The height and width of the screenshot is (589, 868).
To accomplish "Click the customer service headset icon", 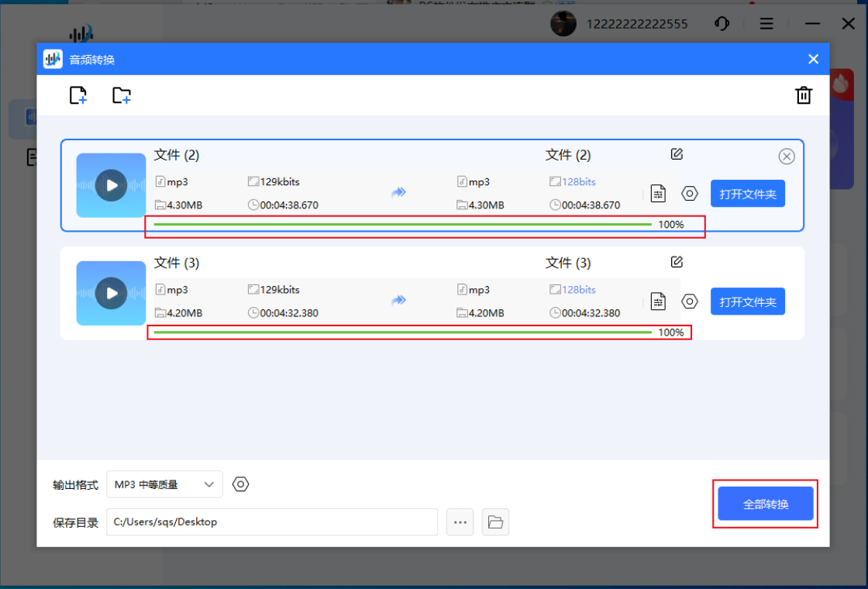I will point(722,24).
